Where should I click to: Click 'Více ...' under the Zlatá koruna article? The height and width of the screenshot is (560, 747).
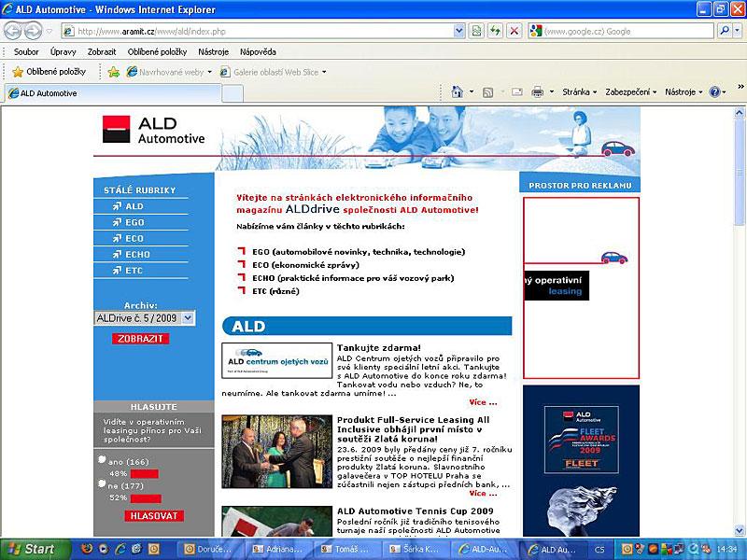[483, 494]
